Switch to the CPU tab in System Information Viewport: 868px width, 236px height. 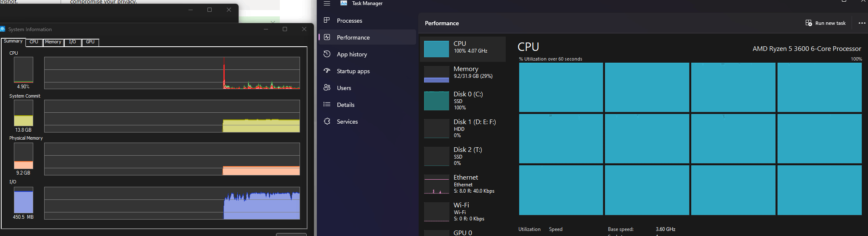click(34, 42)
